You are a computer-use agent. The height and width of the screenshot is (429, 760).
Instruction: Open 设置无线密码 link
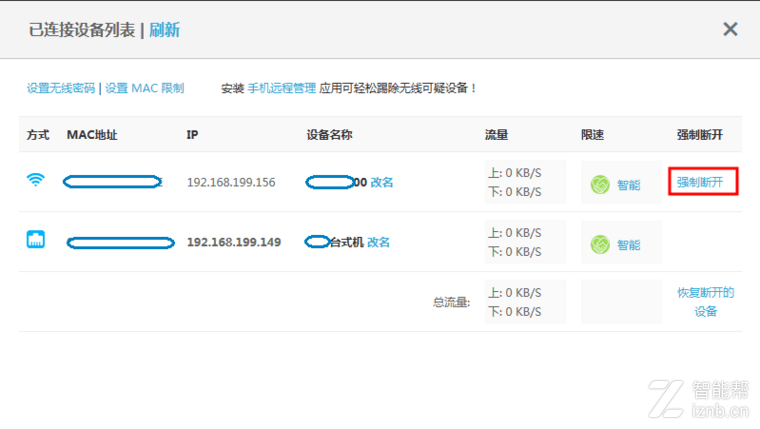tap(61, 88)
